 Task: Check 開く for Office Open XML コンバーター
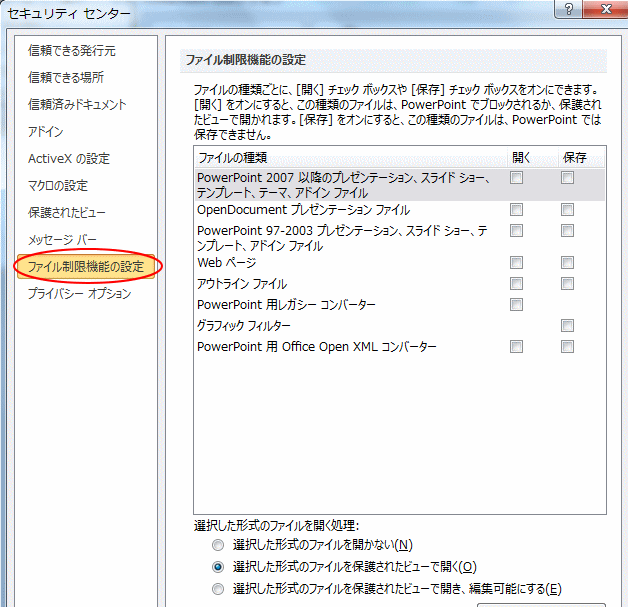click(516, 346)
